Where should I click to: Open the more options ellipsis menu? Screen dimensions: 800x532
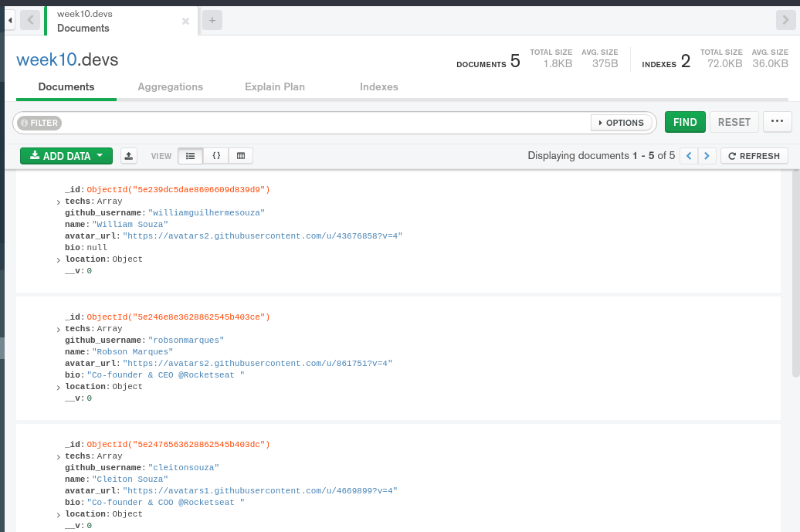(x=777, y=121)
